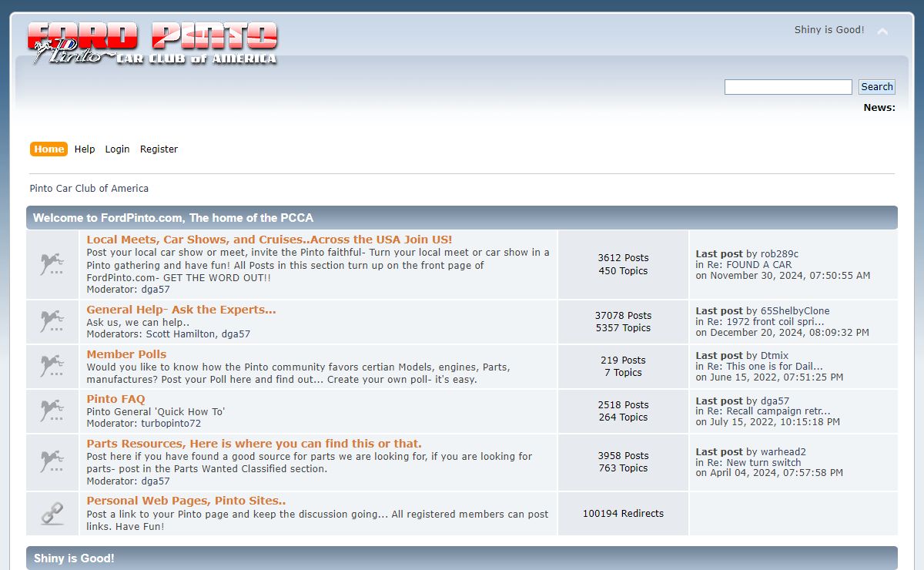Click the board icon beside Parts Resources

pos(52,461)
